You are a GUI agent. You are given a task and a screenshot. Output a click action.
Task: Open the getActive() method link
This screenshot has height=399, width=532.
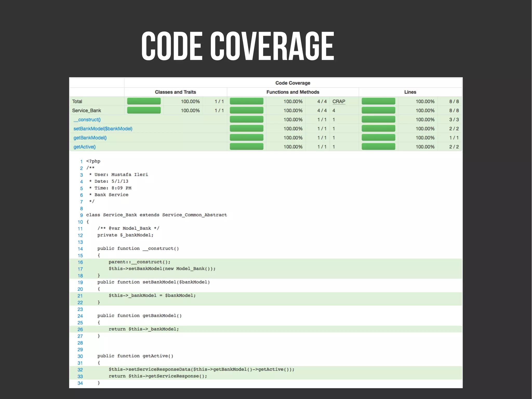[85, 147]
